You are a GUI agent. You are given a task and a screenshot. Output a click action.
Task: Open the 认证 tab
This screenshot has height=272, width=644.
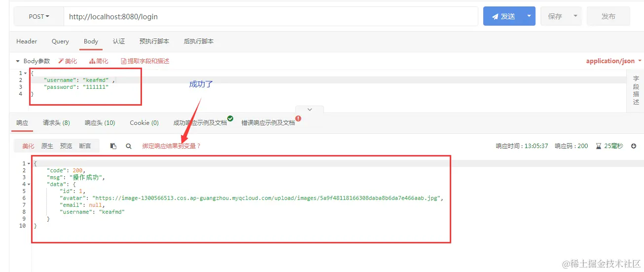[x=119, y=41]
